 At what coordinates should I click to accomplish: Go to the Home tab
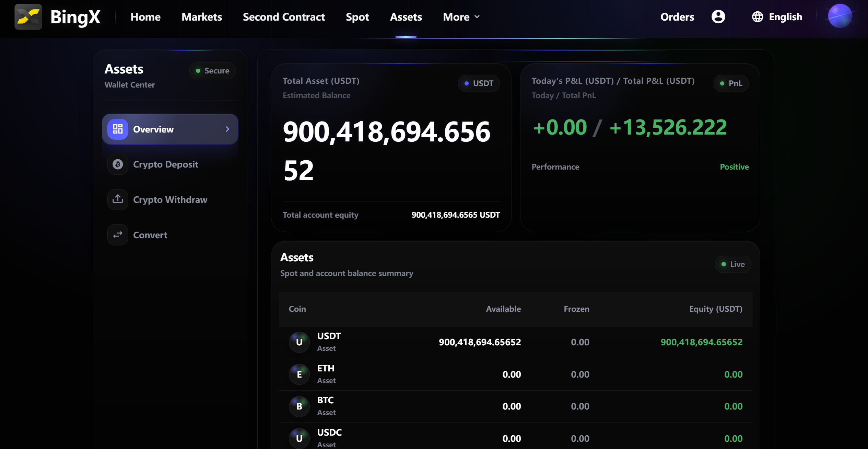click(x=145, y=17)
